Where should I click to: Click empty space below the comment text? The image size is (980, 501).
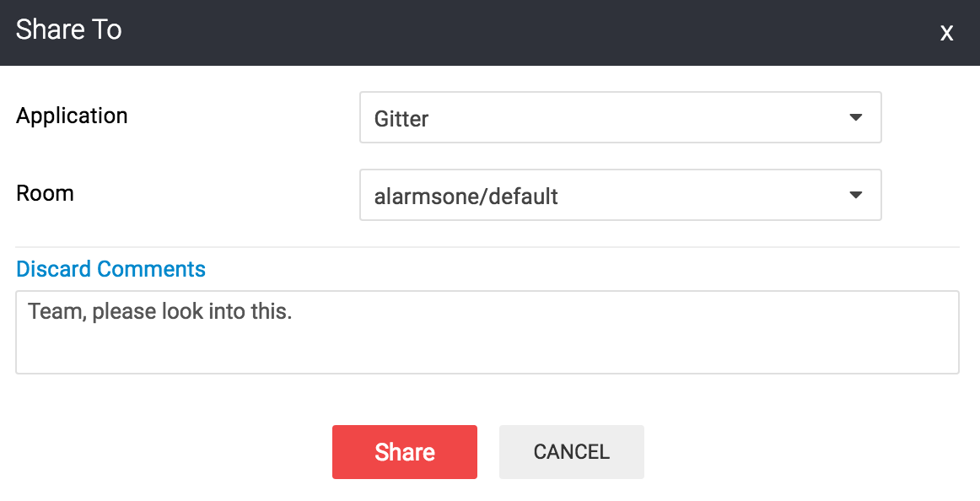click(487, 350)
